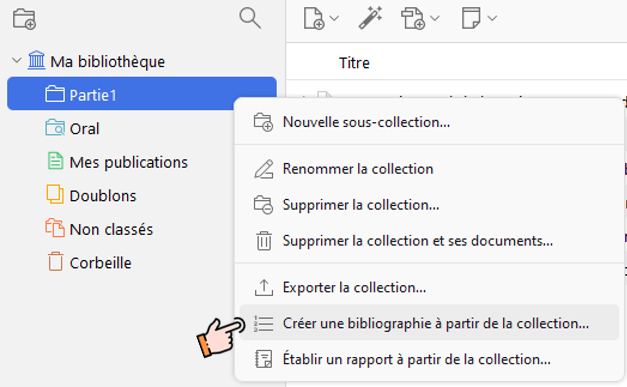Click the add attachment icon
The image size is (627, 387).
(413, 18)
